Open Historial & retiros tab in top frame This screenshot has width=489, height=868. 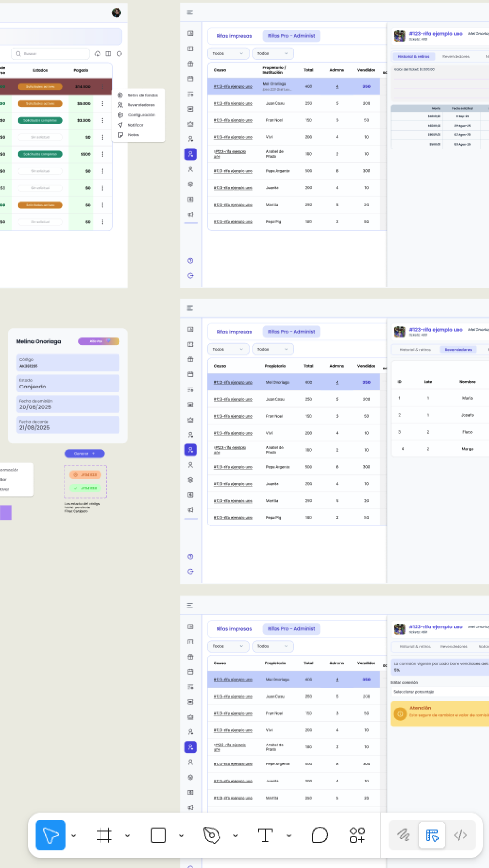point(414,56)
